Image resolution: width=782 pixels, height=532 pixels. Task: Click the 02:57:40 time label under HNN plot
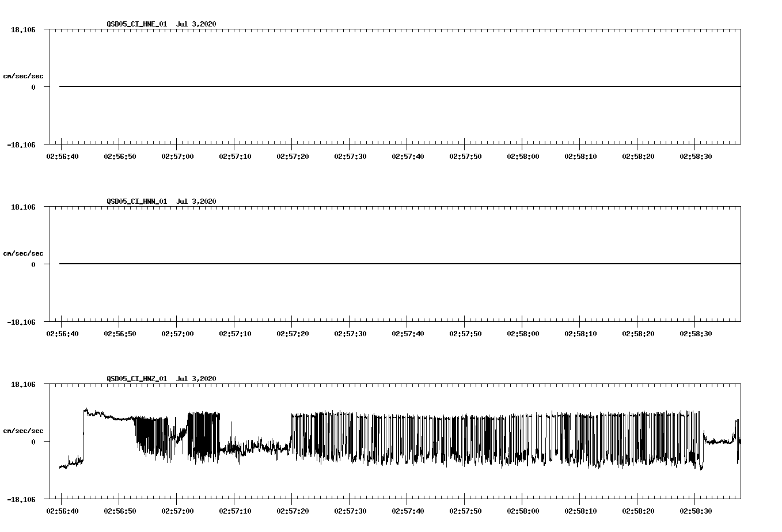(x=408, y=334)
